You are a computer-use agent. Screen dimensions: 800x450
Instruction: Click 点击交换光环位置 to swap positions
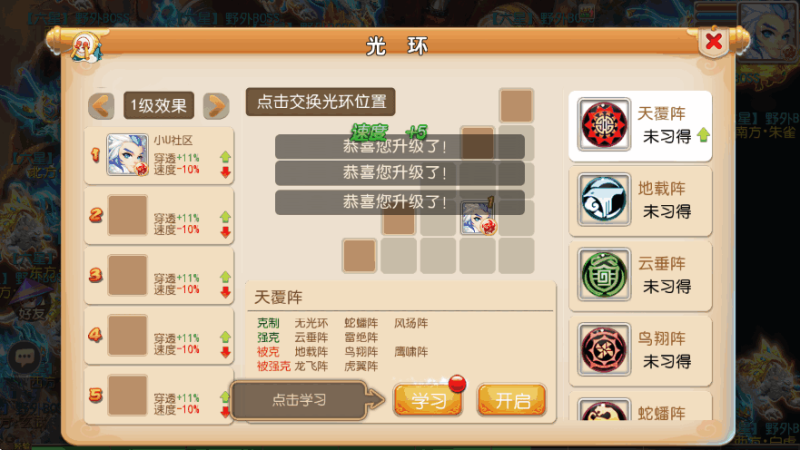(320, 102)
